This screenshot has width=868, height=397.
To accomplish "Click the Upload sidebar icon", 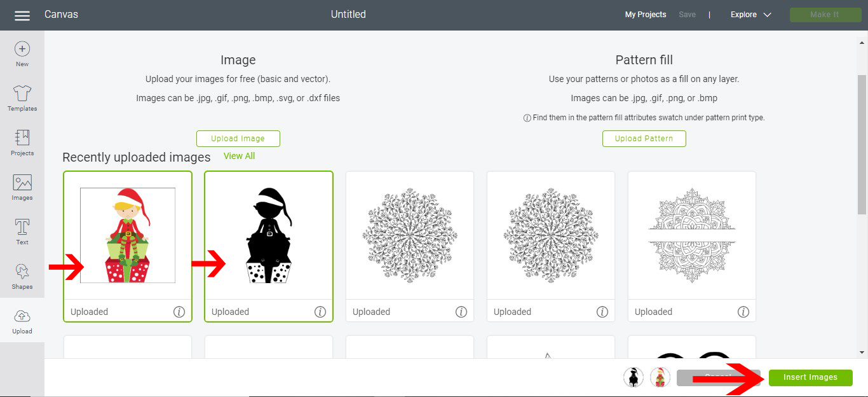I will [22, 321].
